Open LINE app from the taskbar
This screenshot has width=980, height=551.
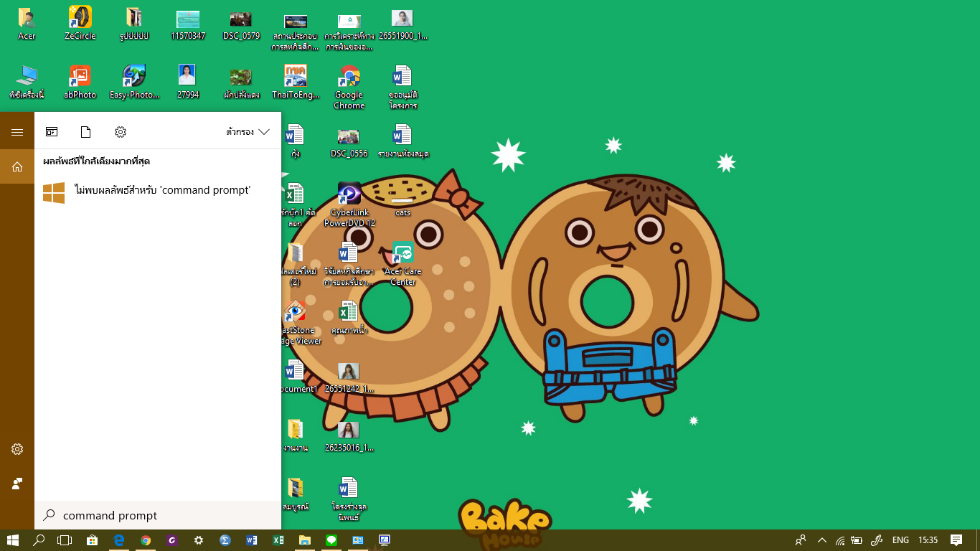pos(331,540)
